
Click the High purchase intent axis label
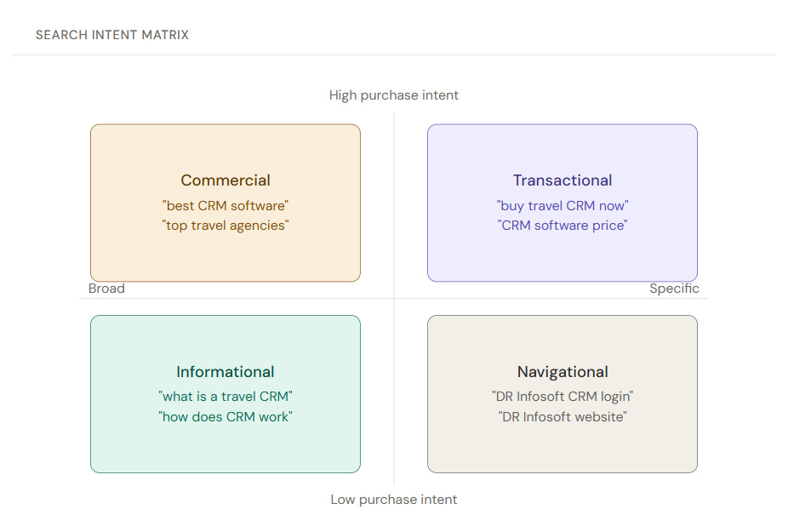tap(394, 95)
